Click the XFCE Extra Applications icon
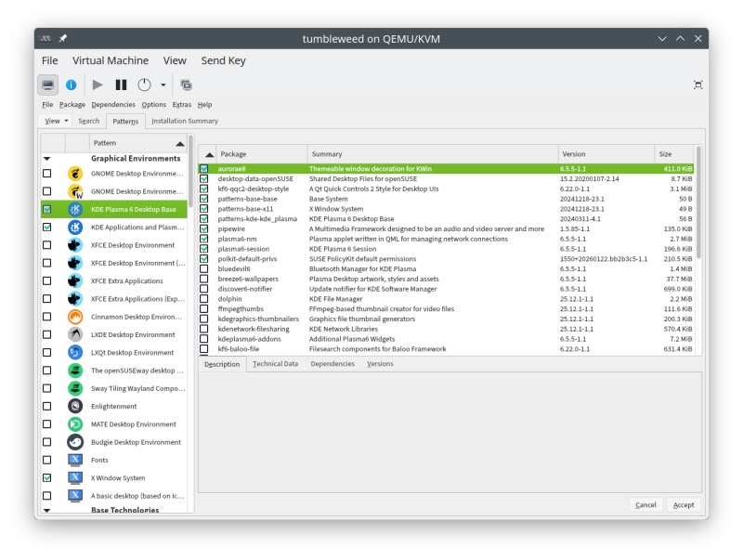Image resolution: width=743 pixels, height=560 pixels. (x=75, y=281)
